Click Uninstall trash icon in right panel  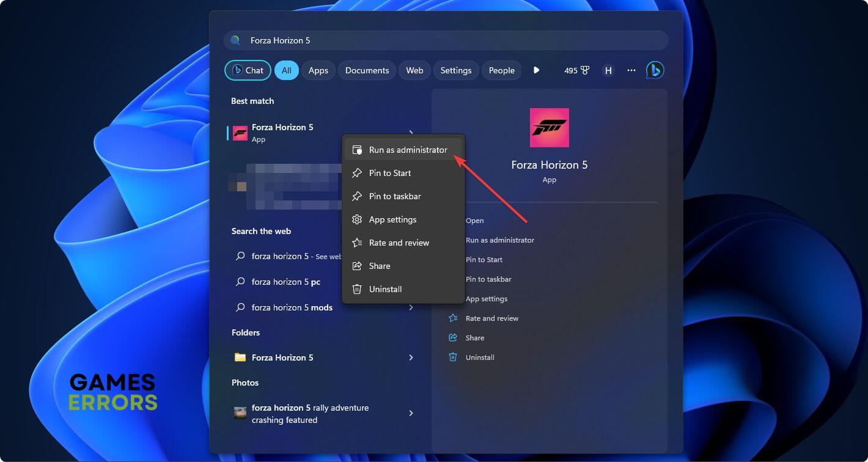(x=453, y=357)
